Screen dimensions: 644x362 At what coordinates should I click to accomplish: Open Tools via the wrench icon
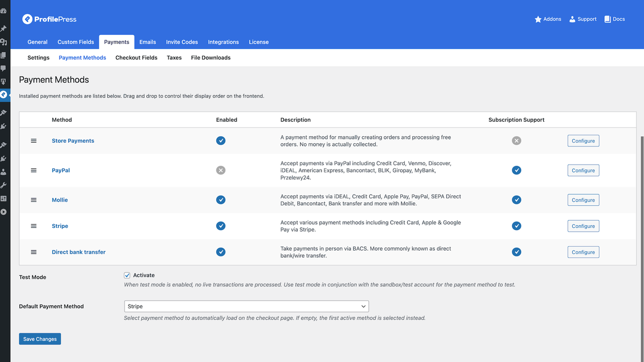pos(5,185)
